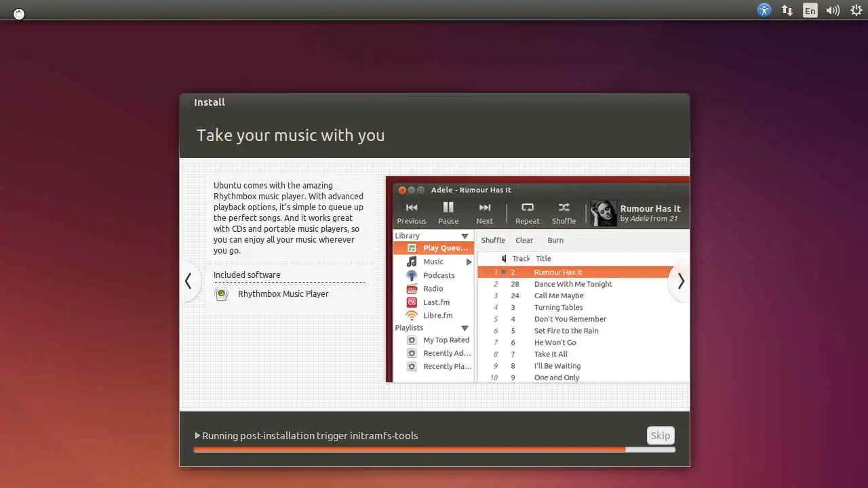Screen dimensions: 868x488
Task: Click the Adele album art thumbnail
Action: coord(604,213)
